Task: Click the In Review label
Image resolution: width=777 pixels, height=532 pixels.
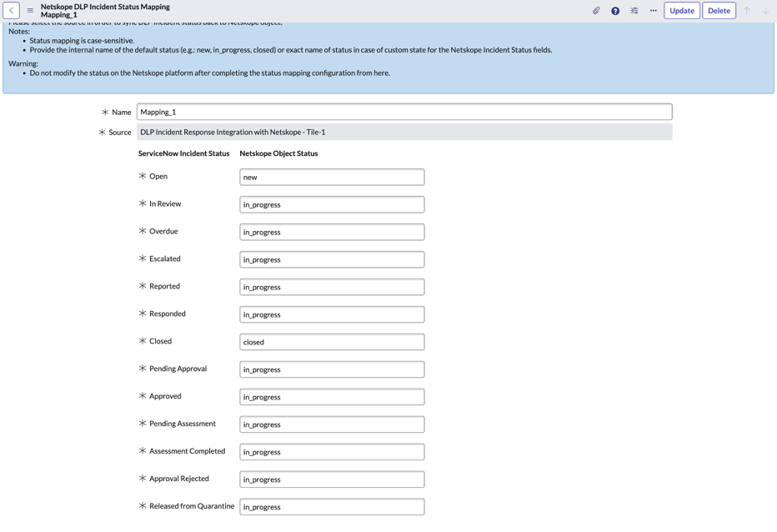Action: [165, 203]
